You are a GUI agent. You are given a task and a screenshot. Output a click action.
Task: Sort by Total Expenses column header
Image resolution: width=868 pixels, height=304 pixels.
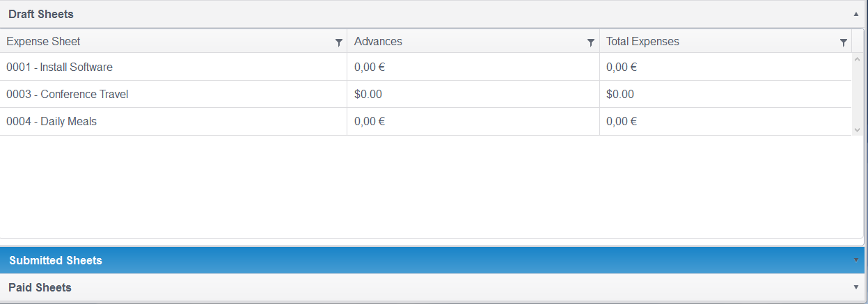pos(642,42)
